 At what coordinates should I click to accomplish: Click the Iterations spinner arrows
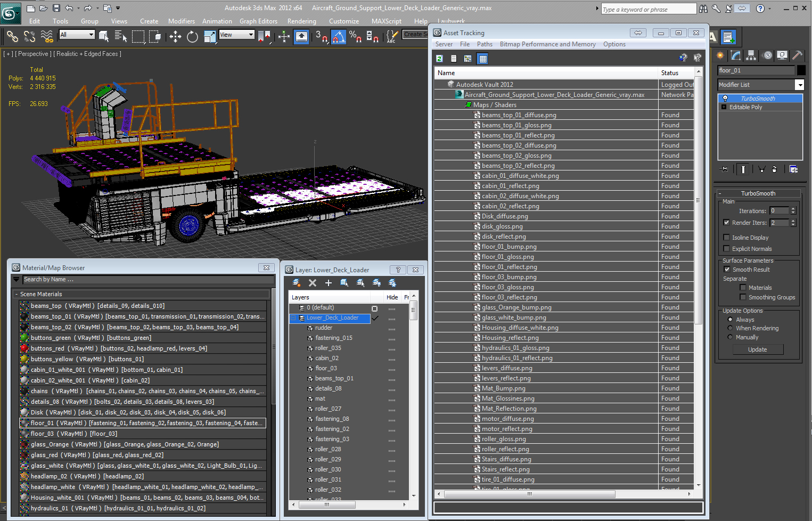click(x=793, y=211)
